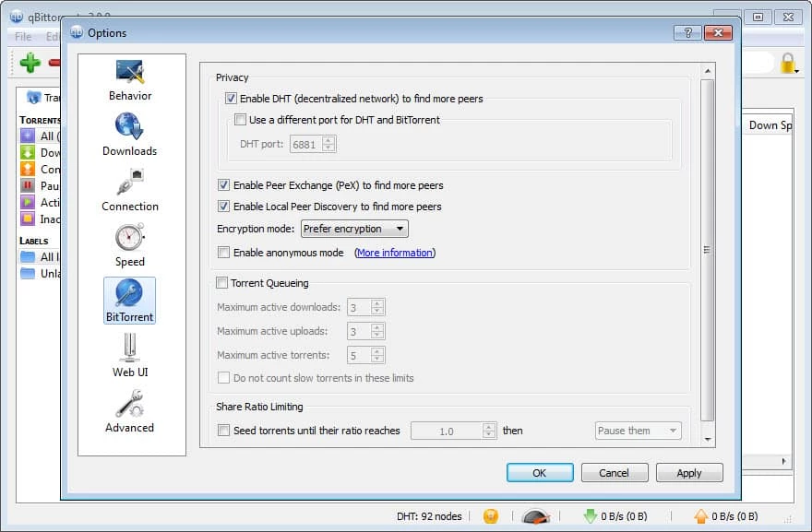Open the Advanced tools icon
Screen dimensions: 812x532
coord(130,404)
